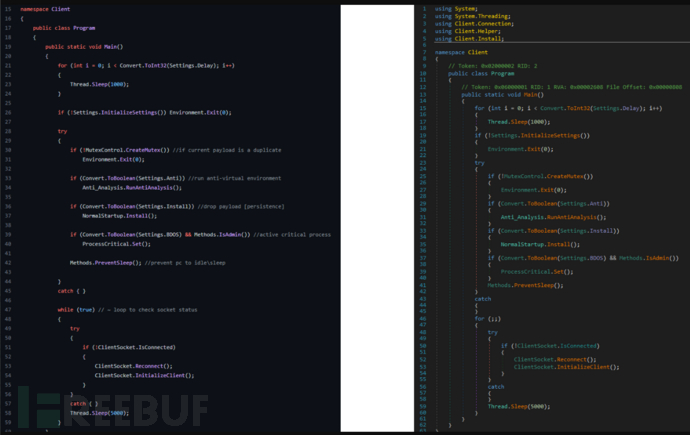This screenshot has height=435, width=690.
Task: Select "Thread.Sleep(5000);" on right line 59
Action: 519,406
